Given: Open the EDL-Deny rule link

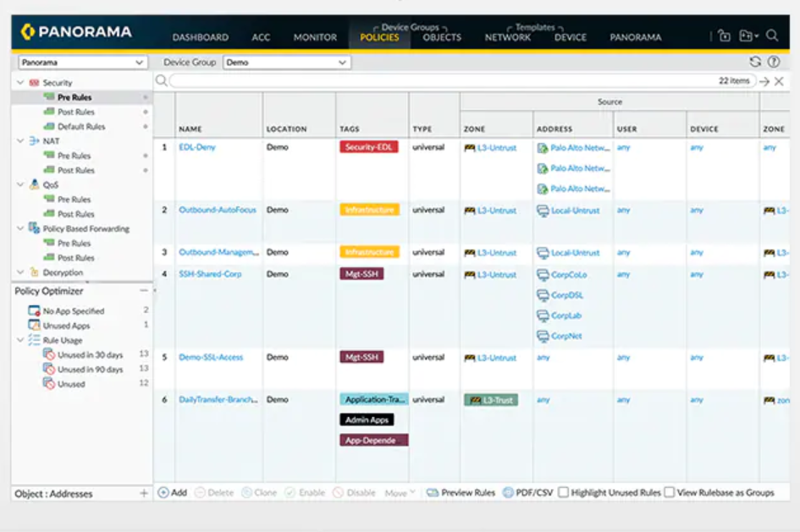Looking at the screenshot, I should (197, 147).
